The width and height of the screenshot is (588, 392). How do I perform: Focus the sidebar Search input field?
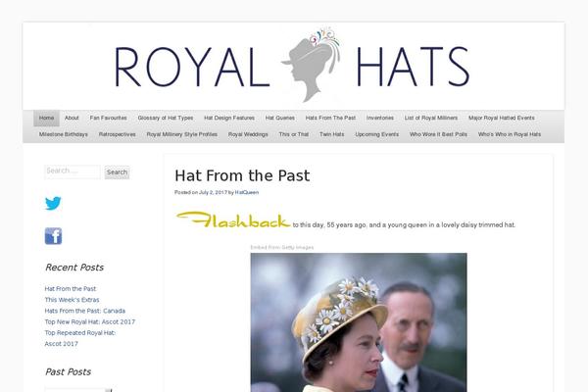[73, 171]
